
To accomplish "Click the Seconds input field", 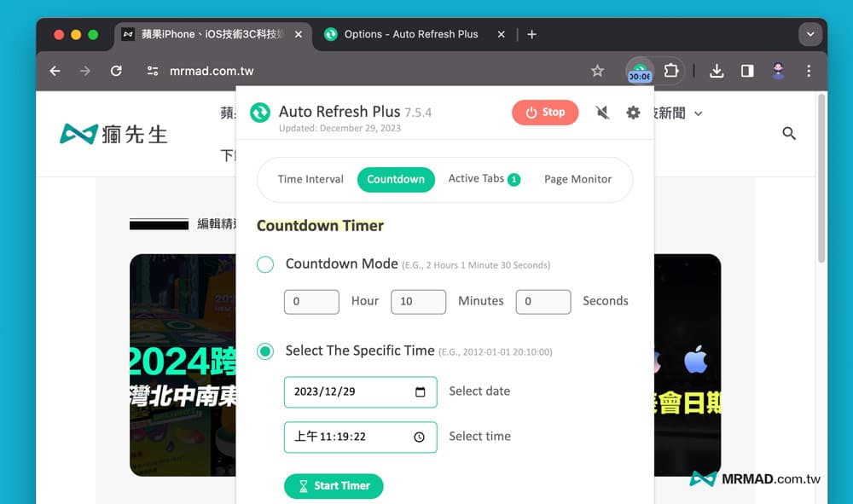I will [x=543, y=302].
